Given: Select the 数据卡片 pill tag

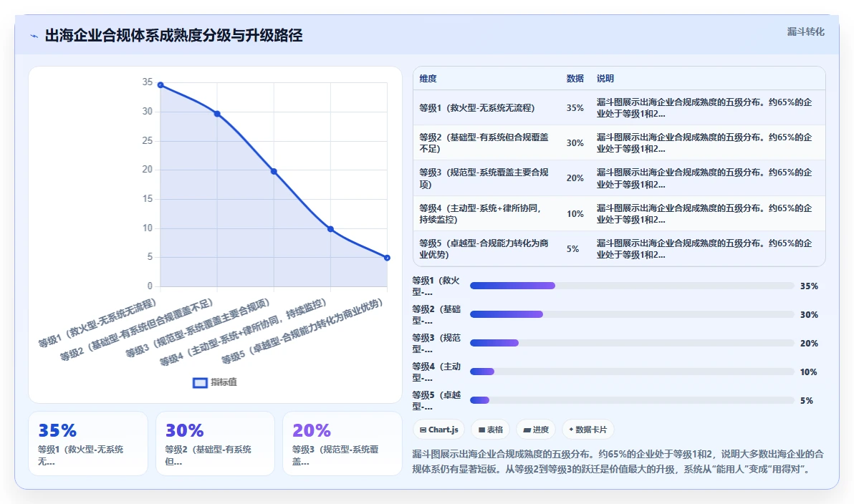Looking at the screenshot, I should pos(587,430).
